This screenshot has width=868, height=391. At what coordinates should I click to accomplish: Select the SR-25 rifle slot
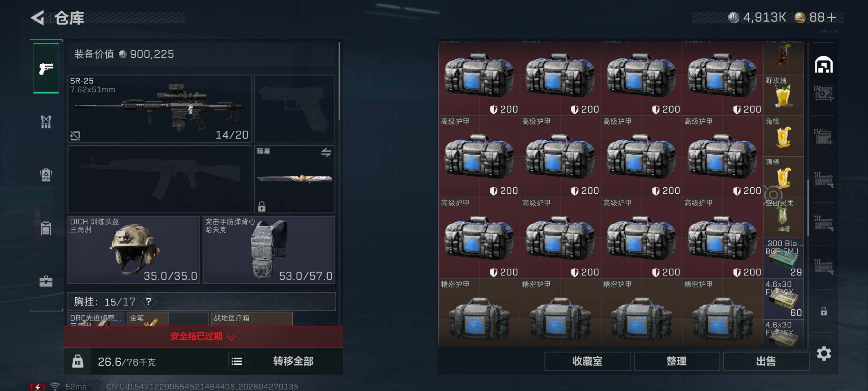[x=159, y=108]
